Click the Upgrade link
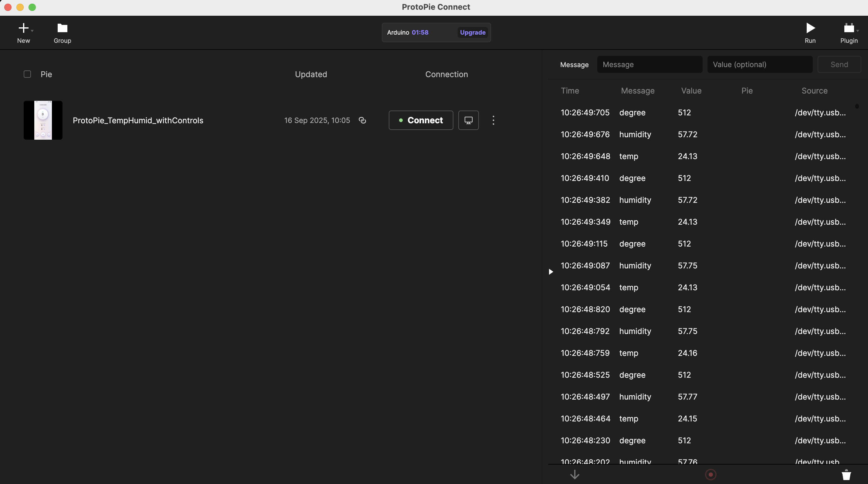 click(x=473, y=32)
